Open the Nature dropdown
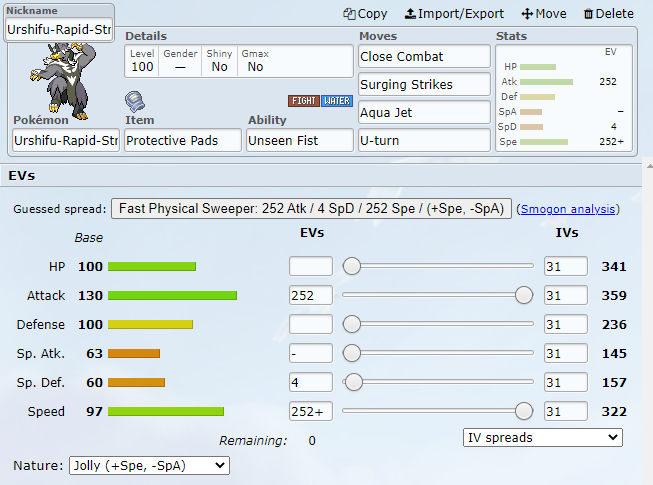Image resolution: width=653 pixels, height=485 pixels. coord(149,465)
